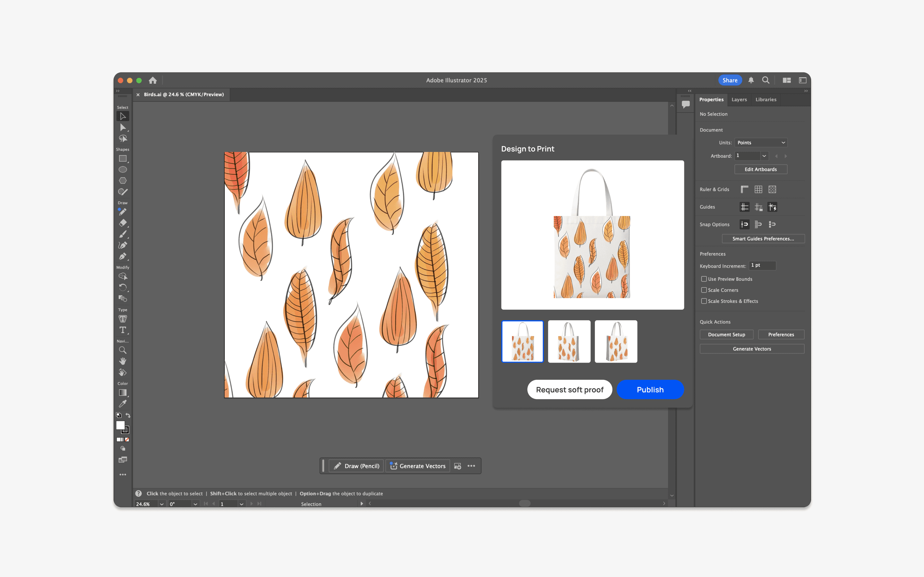This screenshot has width=924, height=577.
Task: Expand the Artboard number dropdown
Action: 764,156
